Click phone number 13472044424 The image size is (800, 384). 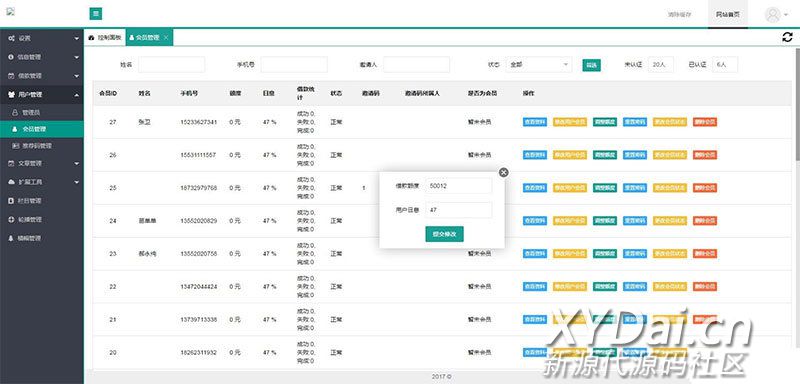(x=198, y=287)
